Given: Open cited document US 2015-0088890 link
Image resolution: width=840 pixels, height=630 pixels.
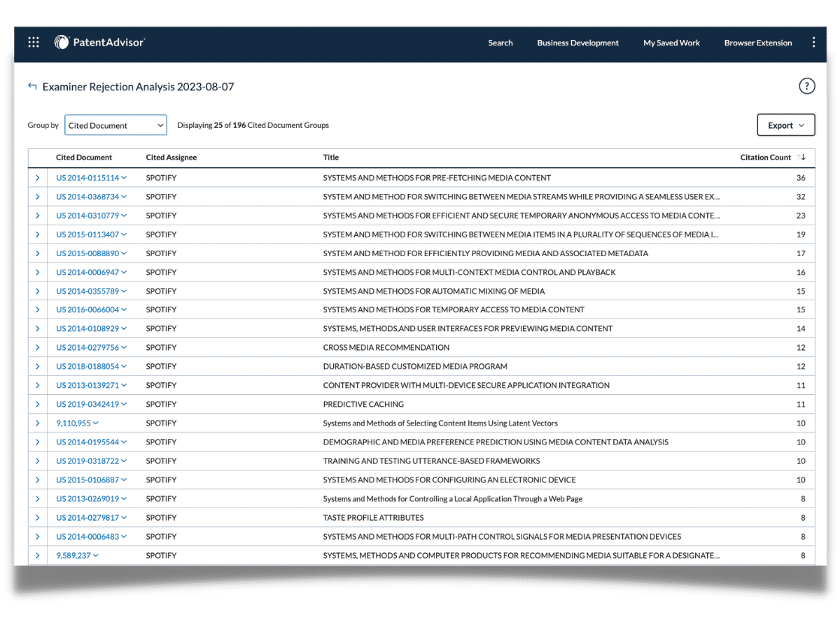Looking at the screenshot, I should pyautogui.click(x=87, y=253).
